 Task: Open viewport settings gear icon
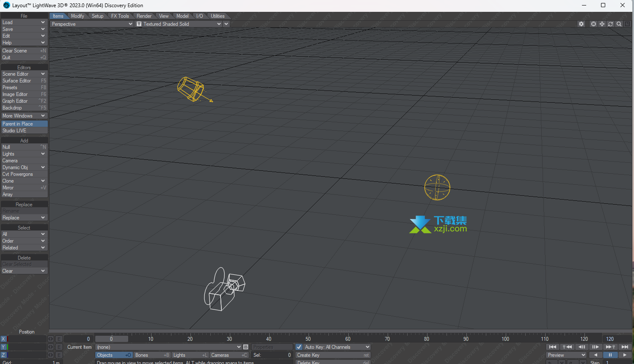pos(581,24)
